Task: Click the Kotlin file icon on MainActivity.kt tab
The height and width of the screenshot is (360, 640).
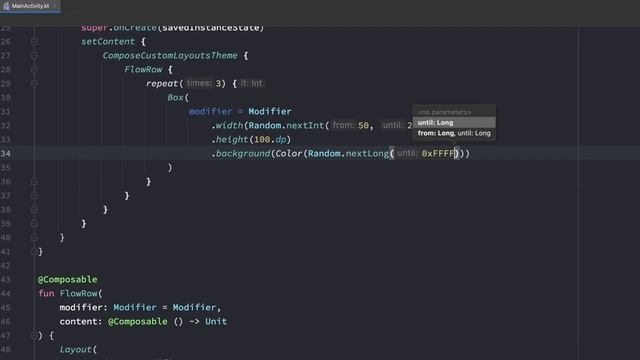Action: pyautogui.click(x=6, y=6)
